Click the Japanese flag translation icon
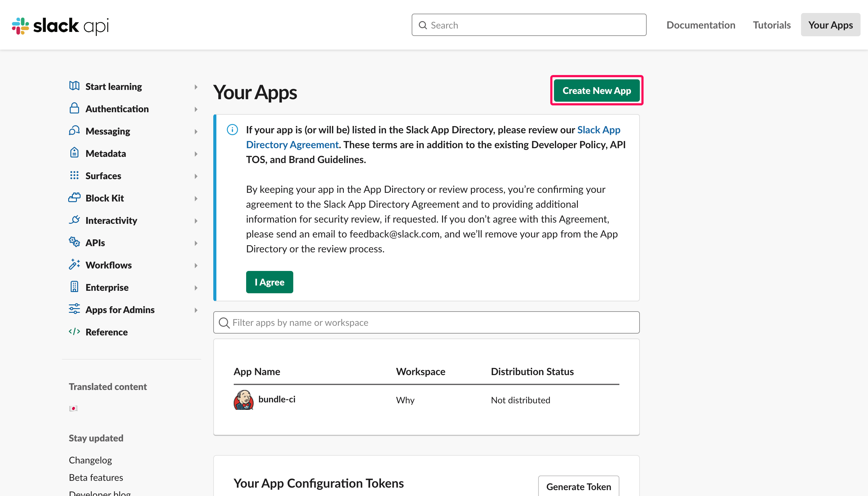 [73, 408]
